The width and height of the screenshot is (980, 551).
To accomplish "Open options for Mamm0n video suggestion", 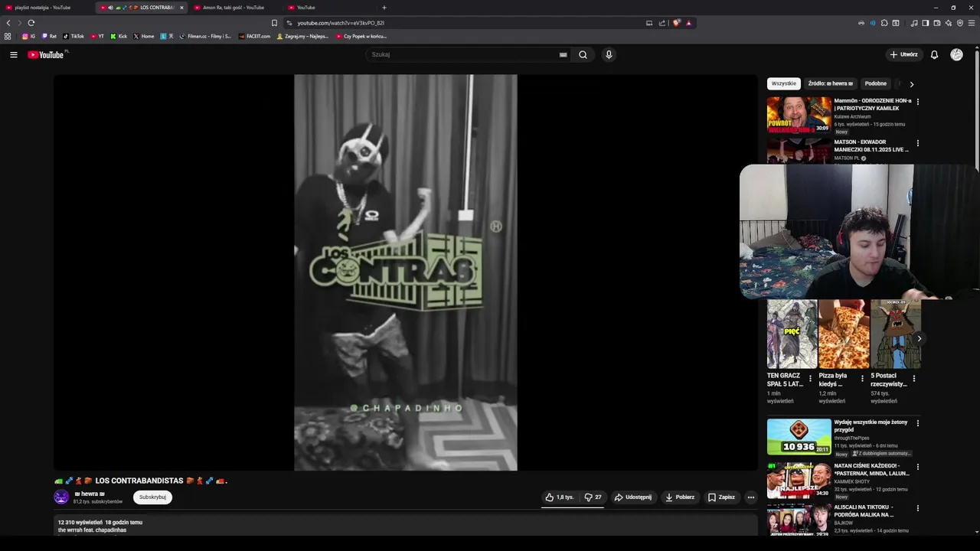I will click(x=918, y=101).
